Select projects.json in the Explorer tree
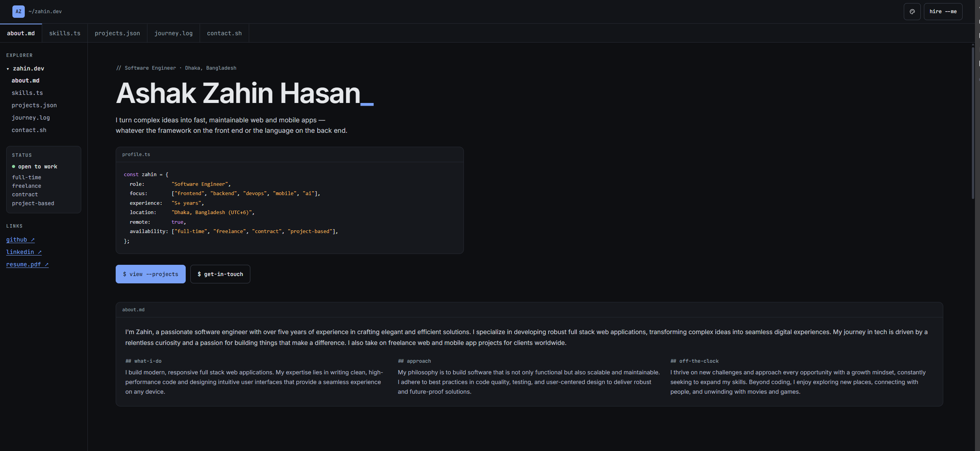The width and height of the screenshot is (980, 451). coord(34,105)
